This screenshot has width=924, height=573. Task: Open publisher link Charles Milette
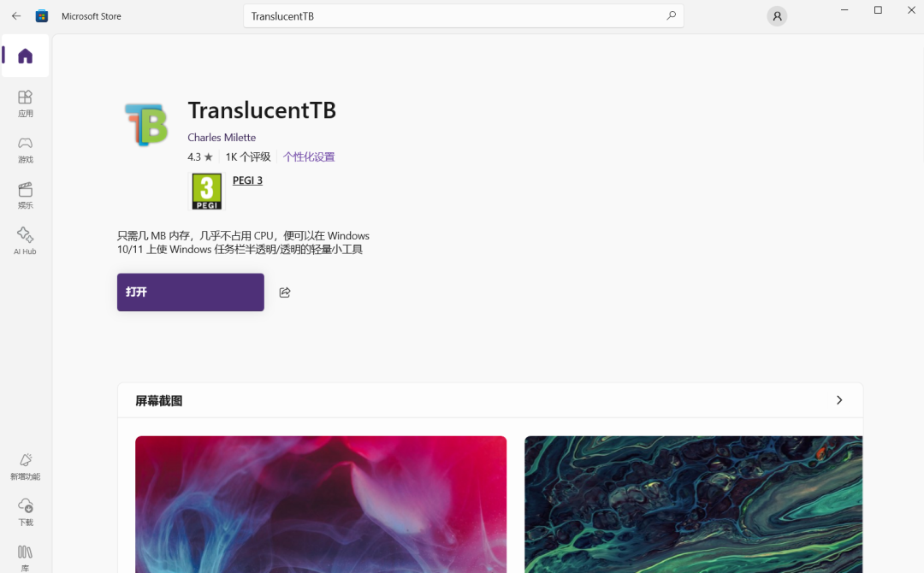point(222,137)
